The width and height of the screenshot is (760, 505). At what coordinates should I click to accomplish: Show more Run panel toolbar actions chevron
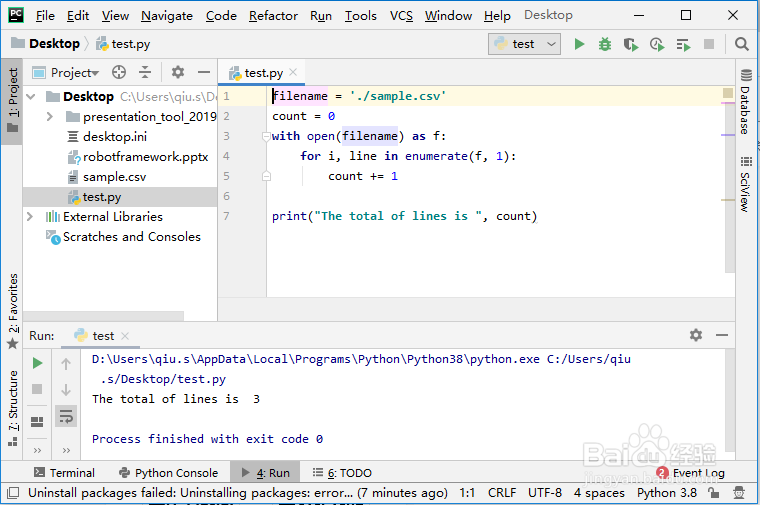[37, 450]
